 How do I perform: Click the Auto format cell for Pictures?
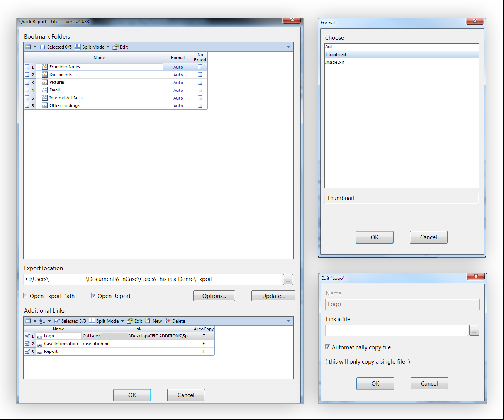178,82
